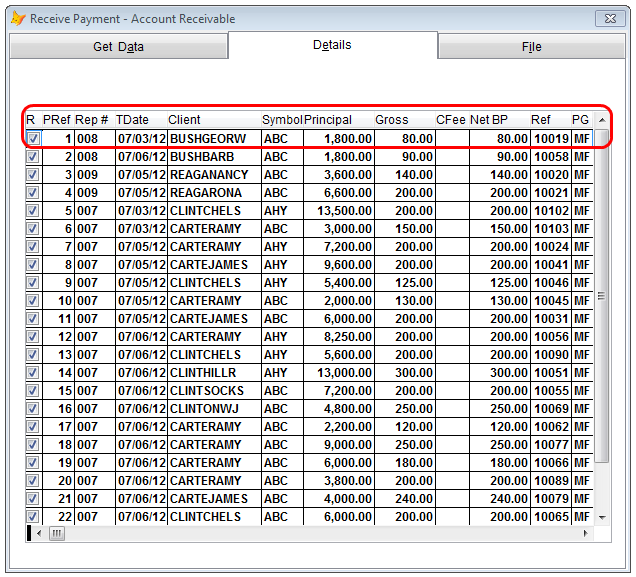Click the AHY symbol in PRef 12 row
This screenshot has width=636, height=577.
[x=282, y=337]
